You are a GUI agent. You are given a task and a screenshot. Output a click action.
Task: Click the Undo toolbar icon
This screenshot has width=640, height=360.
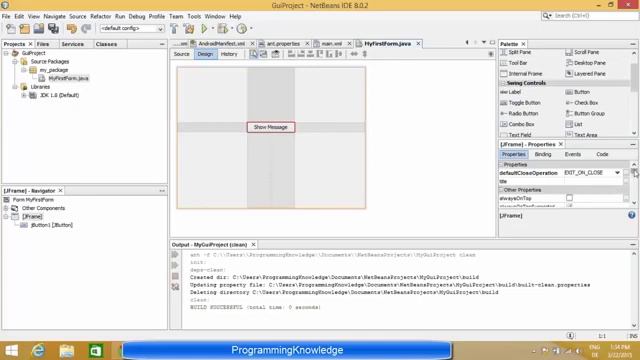pyautogui.click(x=72, y=29)
